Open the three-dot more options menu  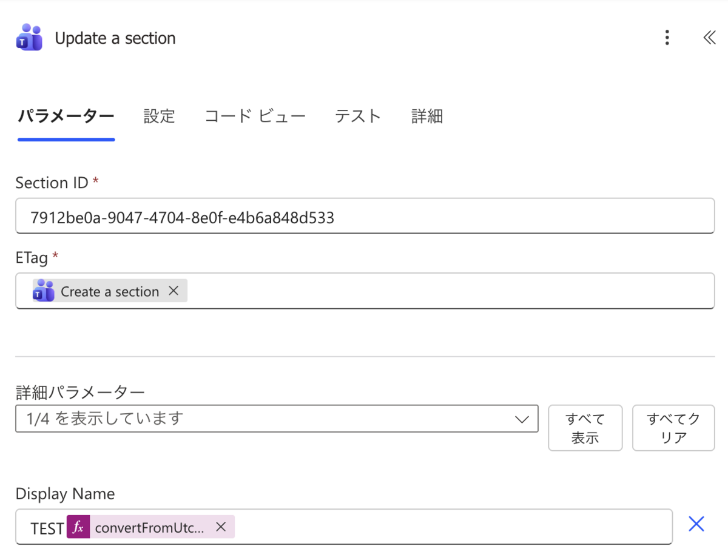(x=667, y=38)
